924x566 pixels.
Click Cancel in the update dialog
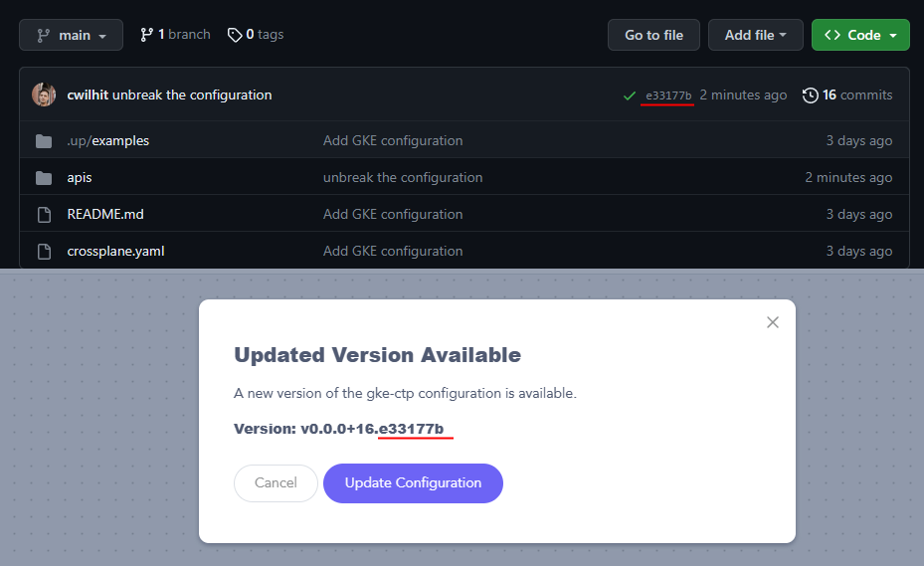(x=276, y=483)
